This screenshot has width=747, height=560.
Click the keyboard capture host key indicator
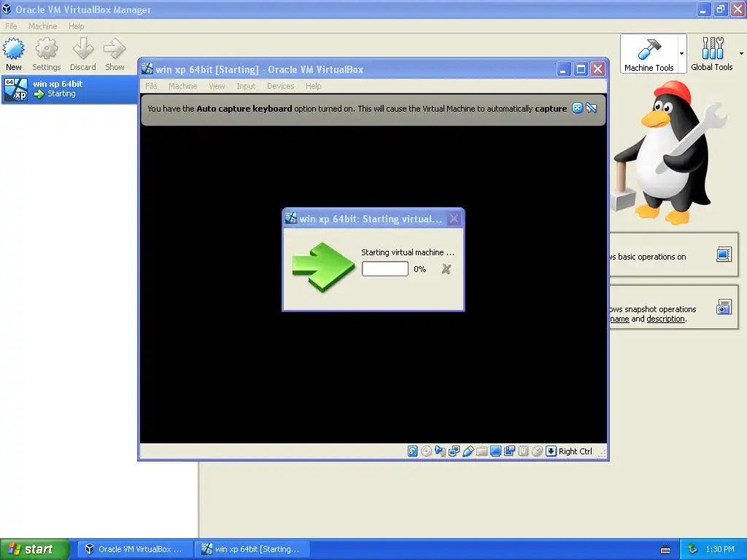coord(551,451)
